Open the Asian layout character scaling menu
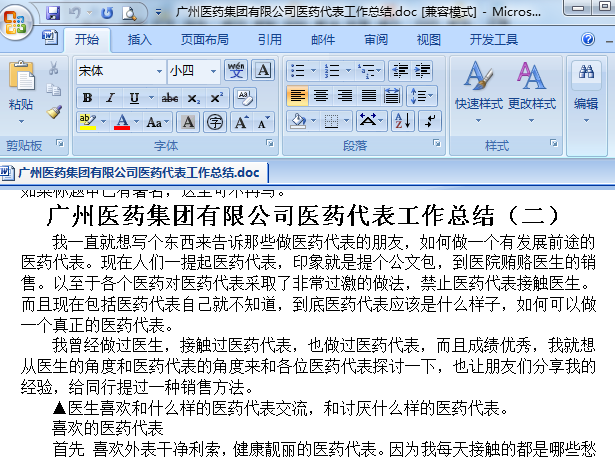The image size is (615, 461). click(371, 121)
